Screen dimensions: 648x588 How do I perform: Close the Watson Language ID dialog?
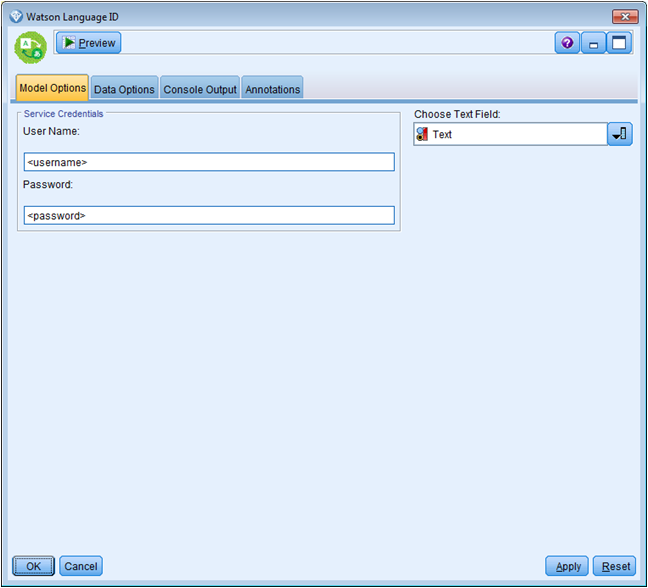(x=625, y=17)
